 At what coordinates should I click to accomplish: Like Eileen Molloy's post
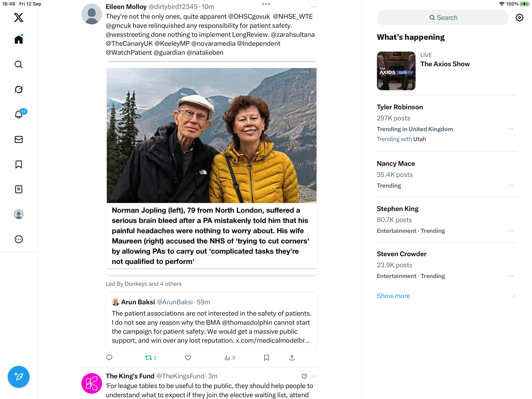tap(188, 358)
